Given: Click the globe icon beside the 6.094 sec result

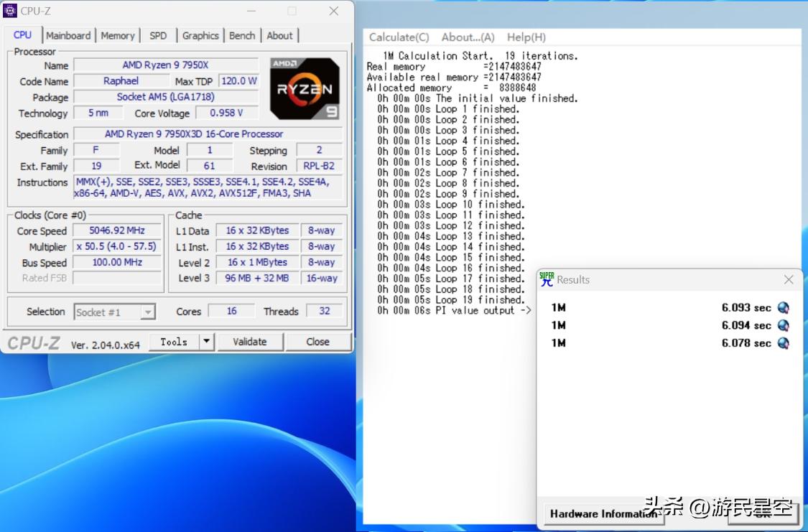Looking at the screenshot, I should click(782, 325).
